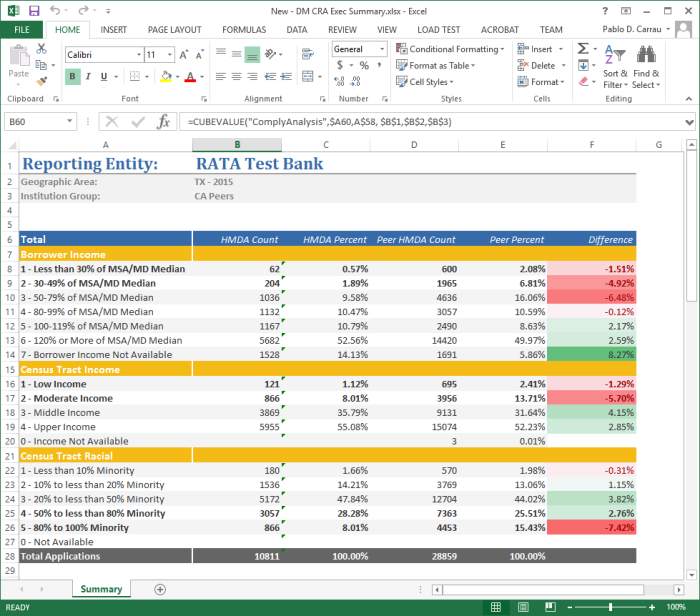
Task: Open the font size dropdown
Action: (x=170, y=54)
